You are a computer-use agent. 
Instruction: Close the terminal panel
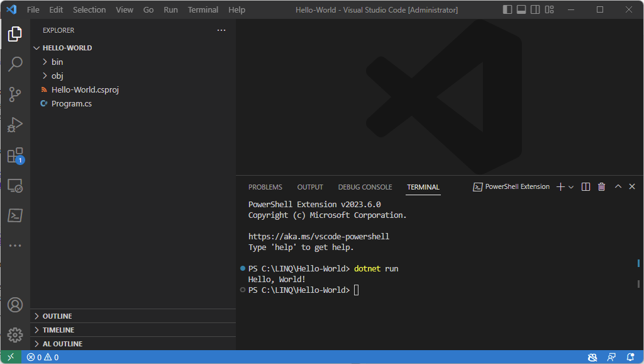(632, 186)
